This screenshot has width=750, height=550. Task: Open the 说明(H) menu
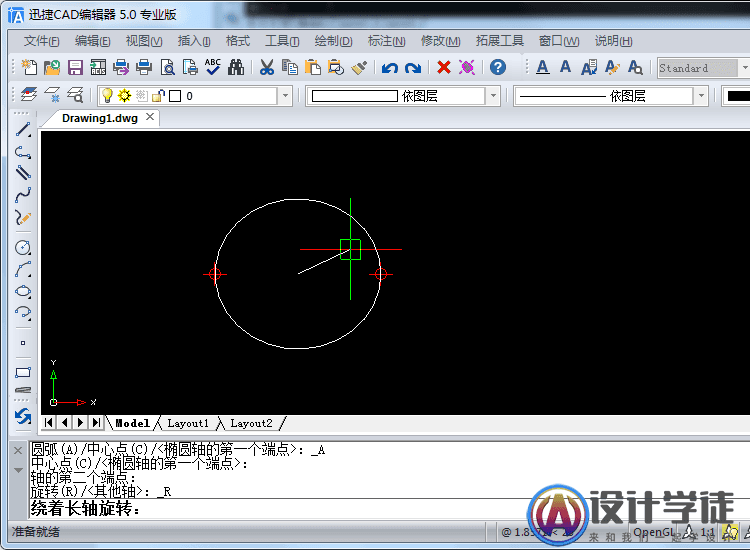coord(614,41)
